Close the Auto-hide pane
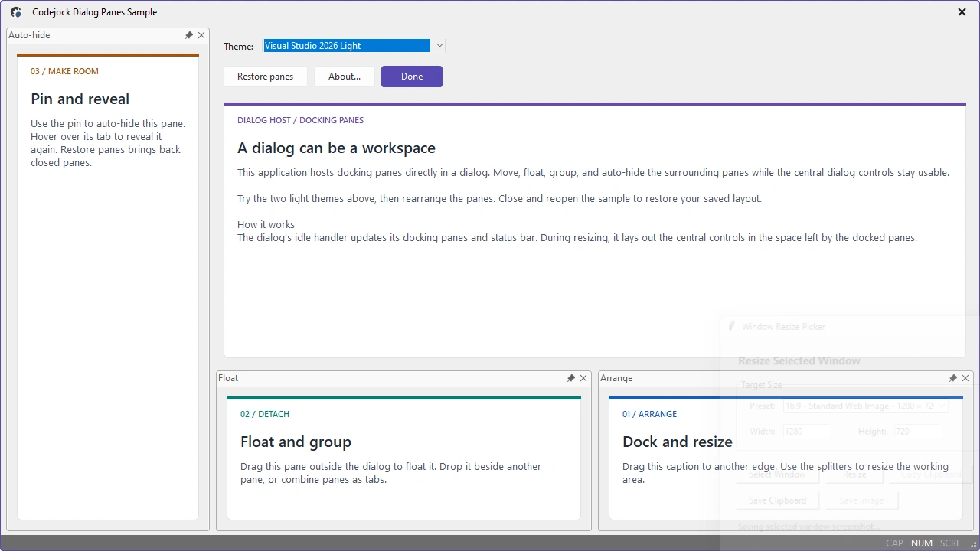980x551 pixels. 201,35
